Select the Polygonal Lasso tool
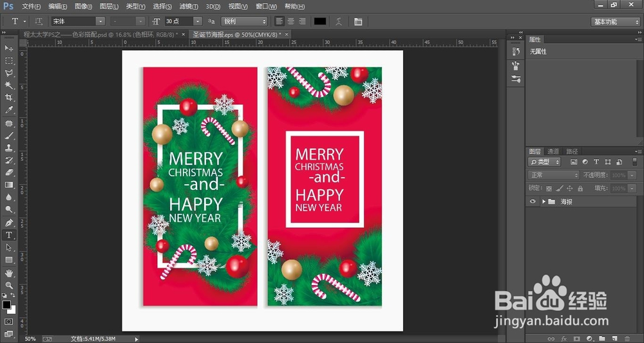This screenshot has height=343, width=644. click(8, 73)
